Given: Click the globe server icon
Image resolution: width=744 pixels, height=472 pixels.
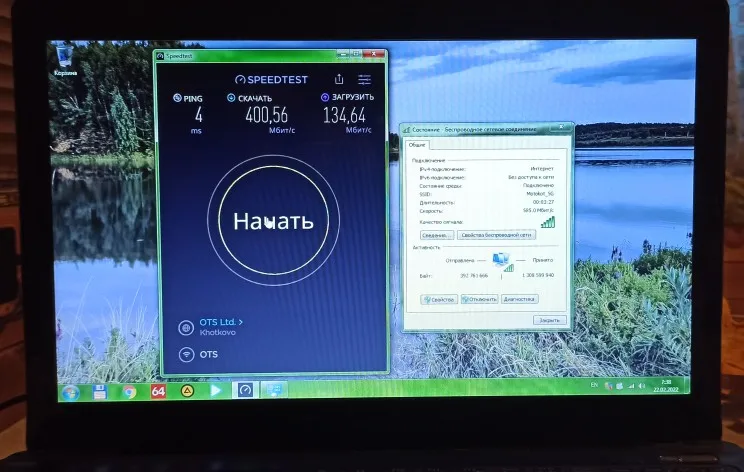Looking at the screenshot, I should pos(186,327).
